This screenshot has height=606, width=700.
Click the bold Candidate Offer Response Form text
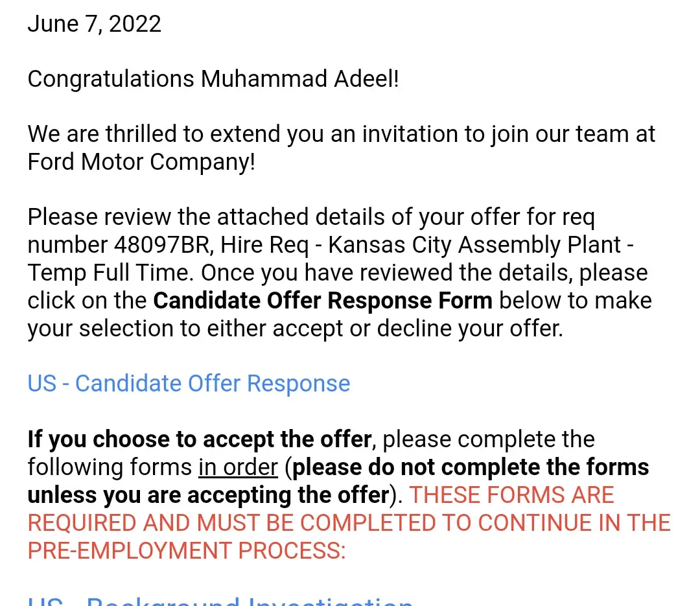[x=323, y=301]
